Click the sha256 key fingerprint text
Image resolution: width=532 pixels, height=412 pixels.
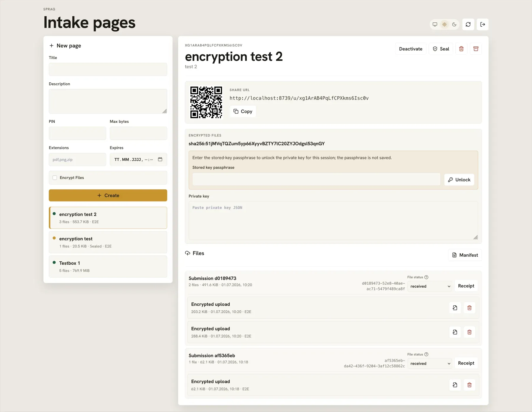click(257, 144)
